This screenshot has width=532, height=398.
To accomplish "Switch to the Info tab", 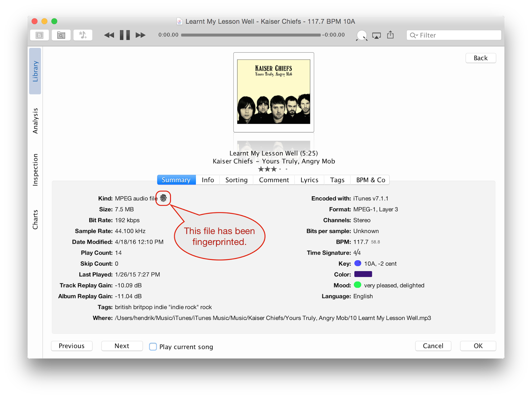I will point(208,180).
